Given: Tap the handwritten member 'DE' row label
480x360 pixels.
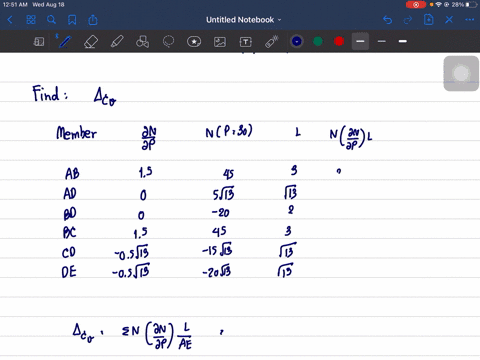Looking at the screenshot, I should pyautogui.click(x=69, y=272).
